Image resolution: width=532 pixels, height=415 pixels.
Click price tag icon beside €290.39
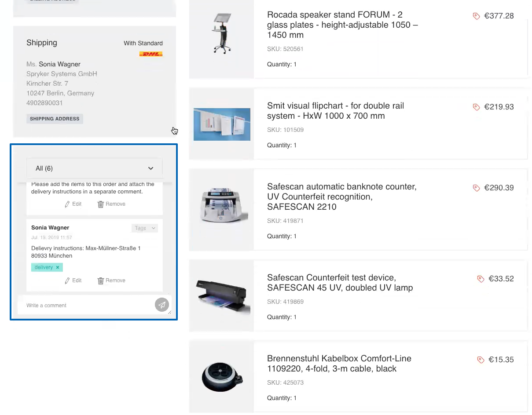click(476, 188)
